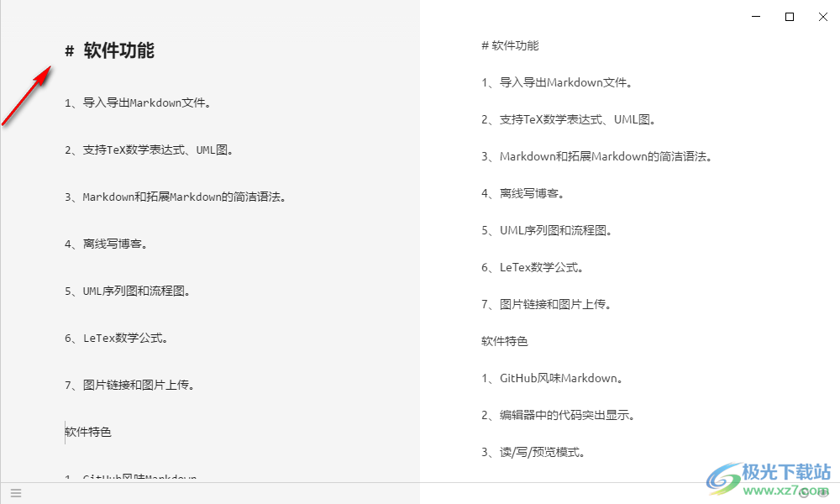Viewport: 840px width, 504px height.
Task: Click preview line '1、导入导出Markdown文件。'
Action: (x=557, y=82)
